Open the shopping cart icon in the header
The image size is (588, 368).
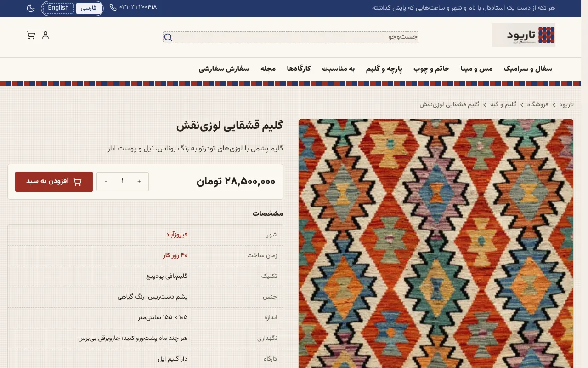click(31, 35)
